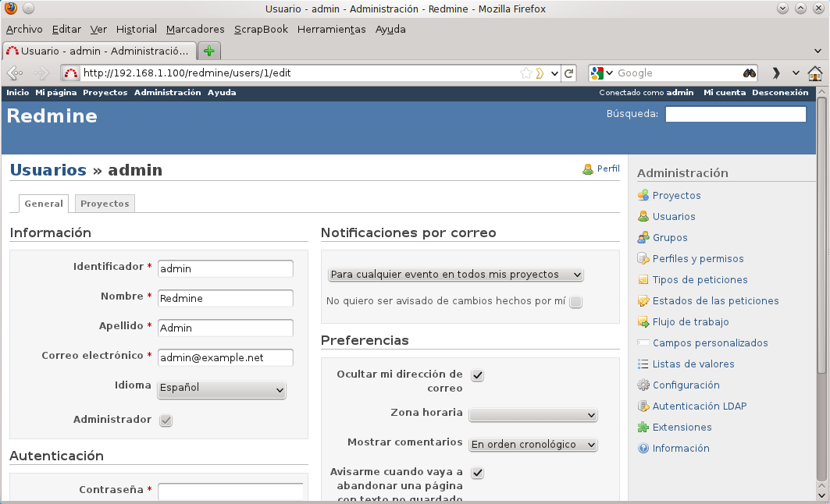830x504 pixels.
Task: Click the Firefox logo in title bar
Action: click(11, 9)
